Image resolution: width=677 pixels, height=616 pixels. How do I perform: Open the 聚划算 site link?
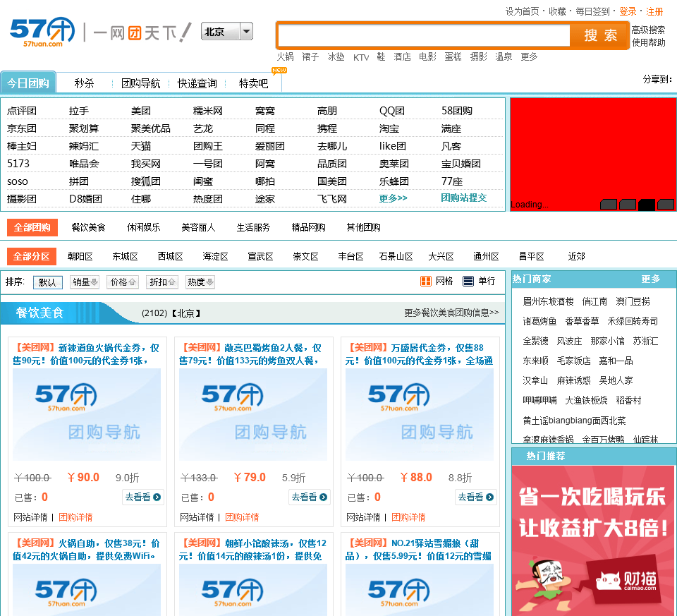pyautogui.click(x=84, y=128)
